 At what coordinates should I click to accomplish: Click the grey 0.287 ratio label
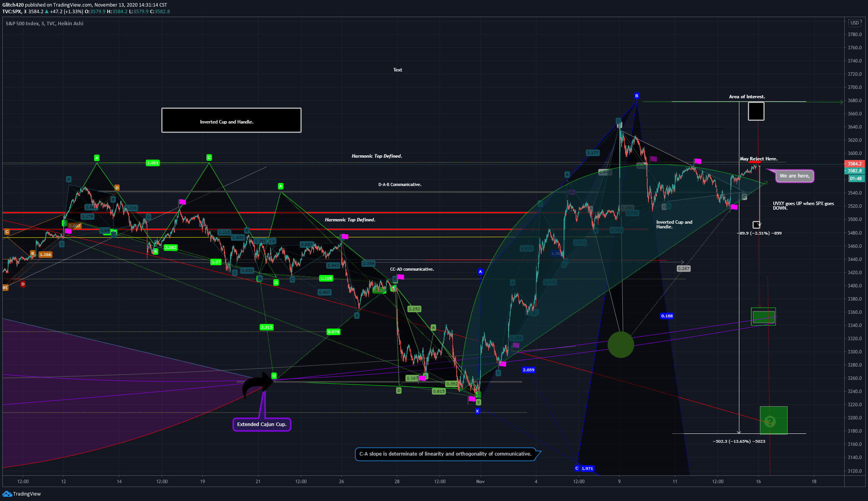(683, 268)
